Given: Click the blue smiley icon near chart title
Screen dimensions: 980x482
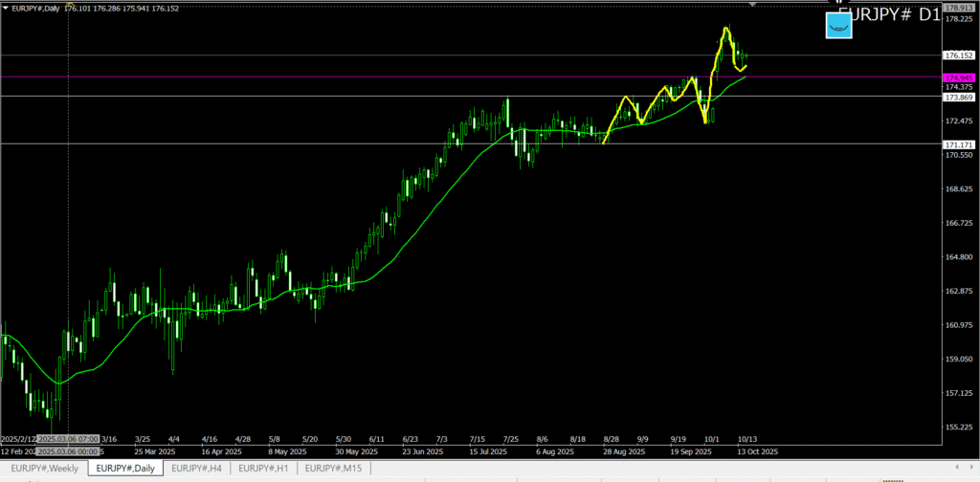Looking at the screenshot, I should click(x=839, y=26).
